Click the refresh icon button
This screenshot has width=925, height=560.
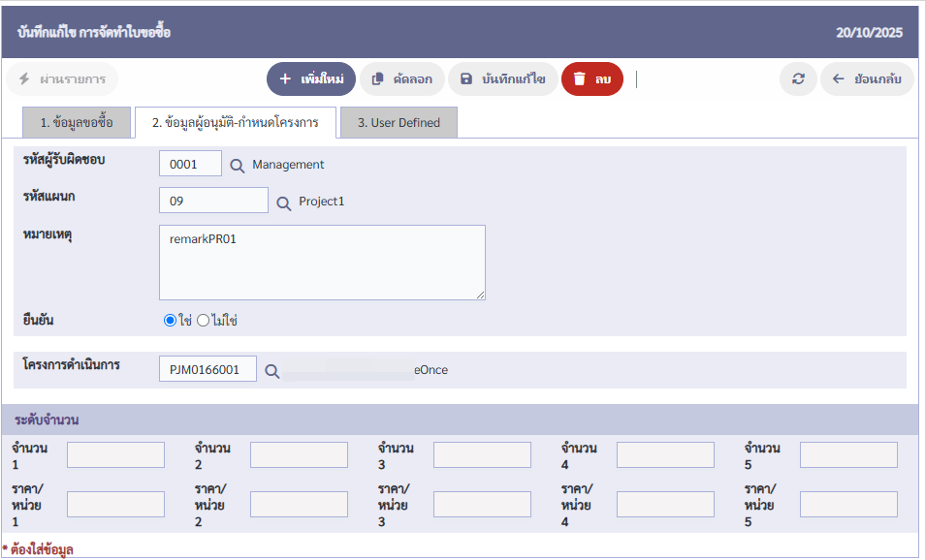[x=798, y=78]
